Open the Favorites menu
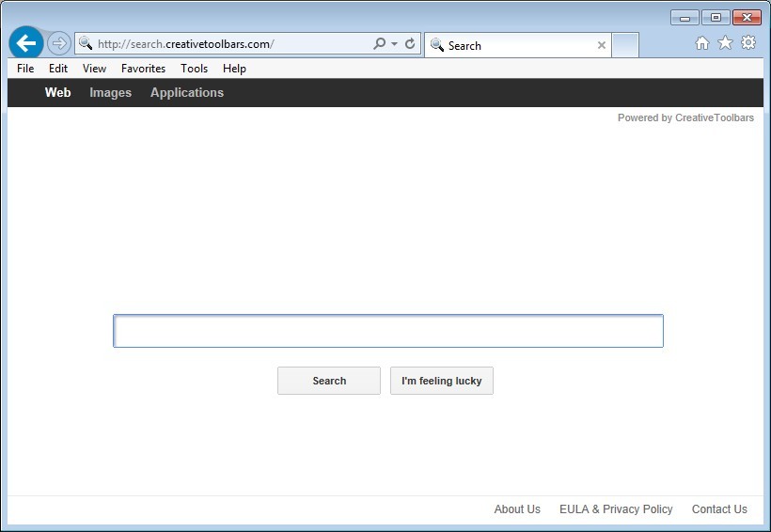Viewport: 771px width, 532px height. click(x=143, y=69)
